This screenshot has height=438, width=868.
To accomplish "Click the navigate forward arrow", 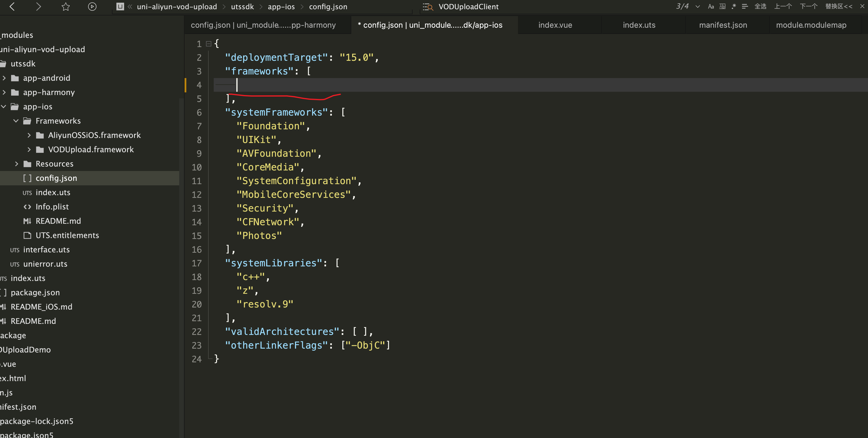I will pyautogui.click(x=38, y=7).
